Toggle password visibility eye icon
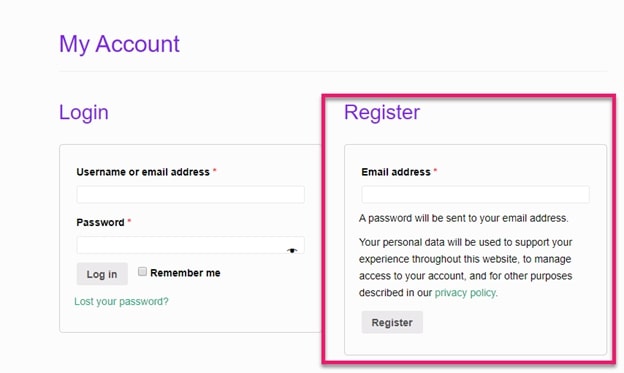 292,250
